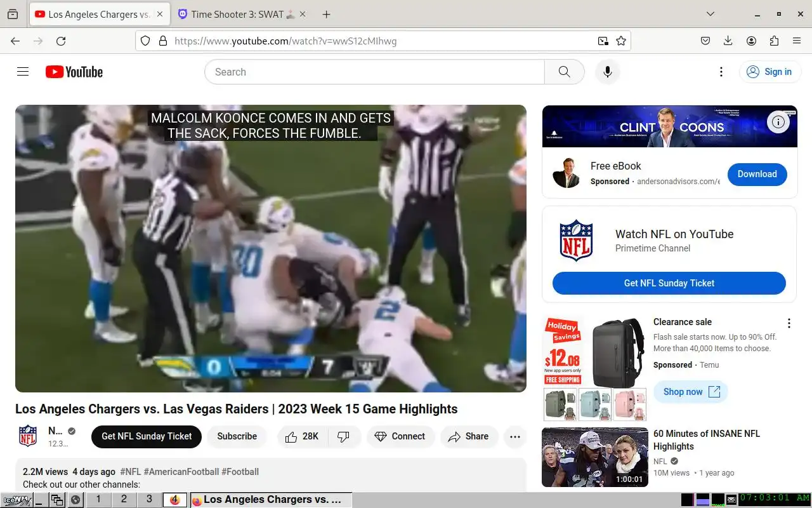Screen dimensions: 812x508
Task: Open the extensions puzzle icon
Action: pos(774,41)
